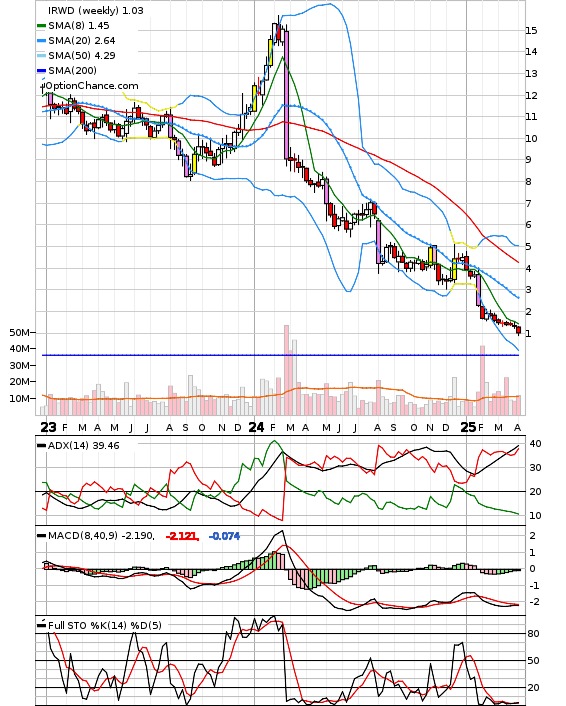Click the 23 year marker on time axis
The height and width of the screenshot is (706, 566).
(x=48, y=427)
